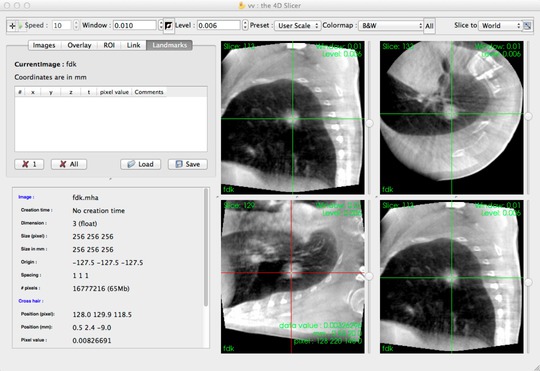Screen dimensions: 540x371
Task: Click the vv app icon in title bar
Action: (x=241, y=6)
